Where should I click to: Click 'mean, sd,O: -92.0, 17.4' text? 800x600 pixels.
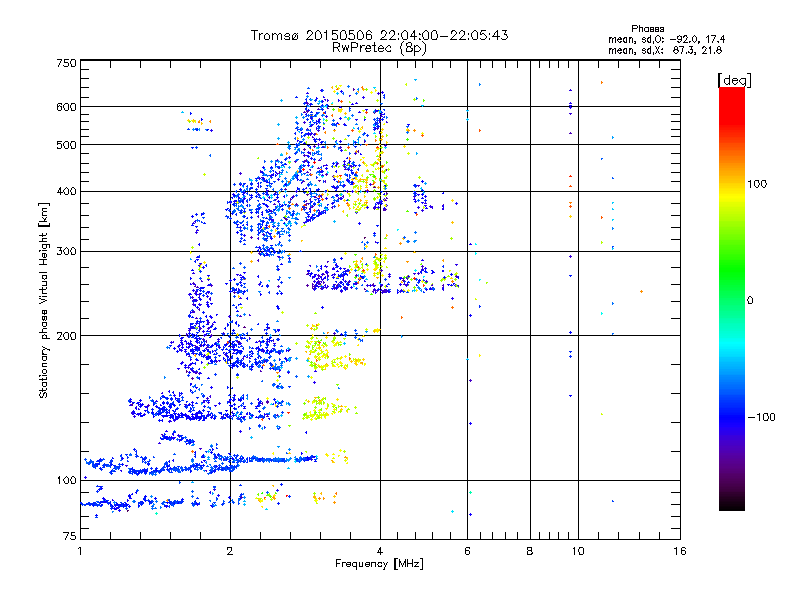click(666, 39)
